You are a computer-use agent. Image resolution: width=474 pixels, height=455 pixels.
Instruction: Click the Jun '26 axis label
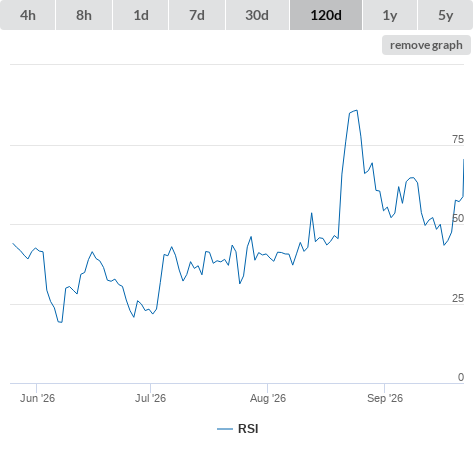37,398
